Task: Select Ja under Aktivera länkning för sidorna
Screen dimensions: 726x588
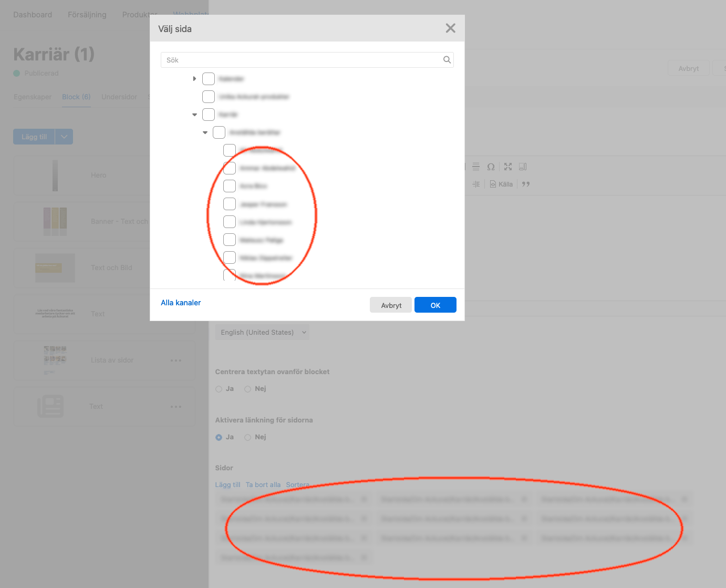Action: [219, 437]
